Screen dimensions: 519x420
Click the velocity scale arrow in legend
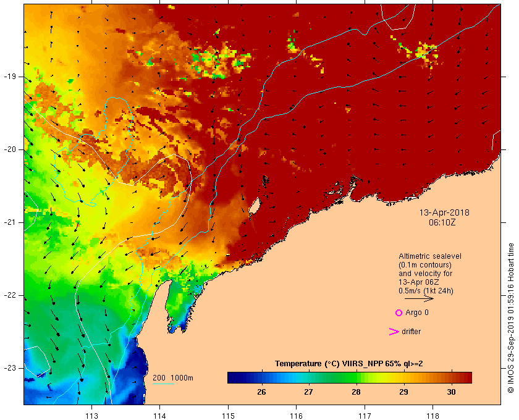pos(419,298)
